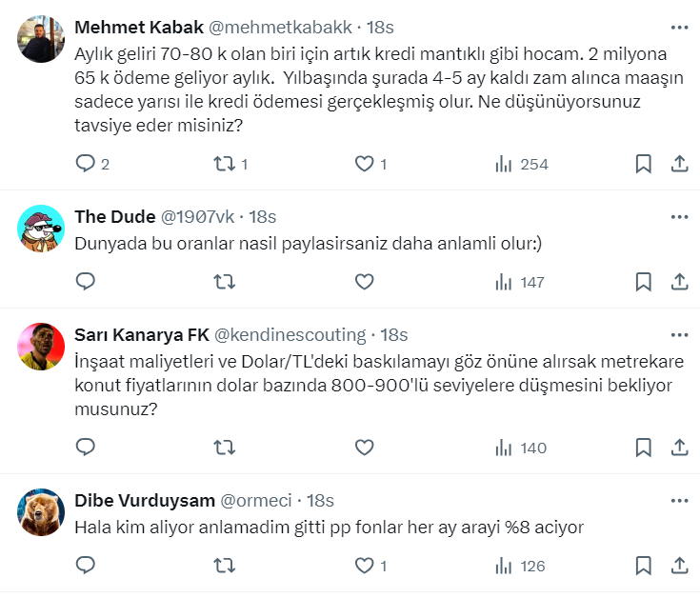Bookmark Dibe Vurduysam's tweet
Viewport: 700px width, 598px height.
[644, 565]
